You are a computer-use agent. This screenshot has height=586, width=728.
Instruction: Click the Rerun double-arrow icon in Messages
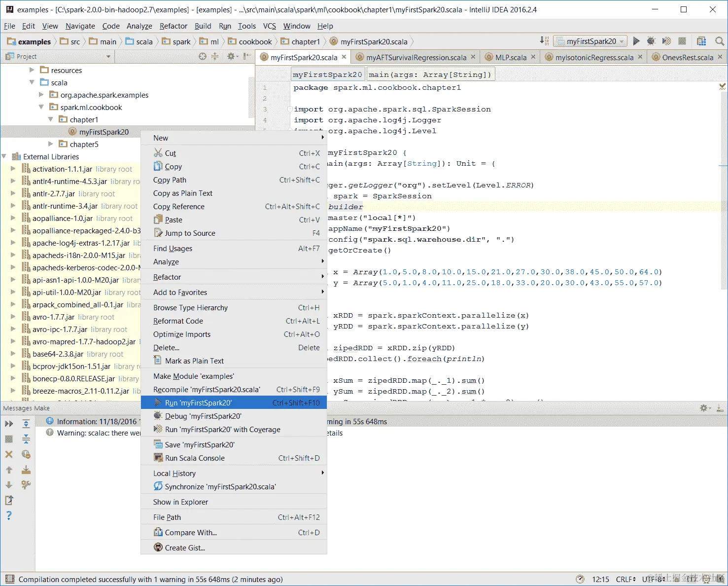pos(9,423)
